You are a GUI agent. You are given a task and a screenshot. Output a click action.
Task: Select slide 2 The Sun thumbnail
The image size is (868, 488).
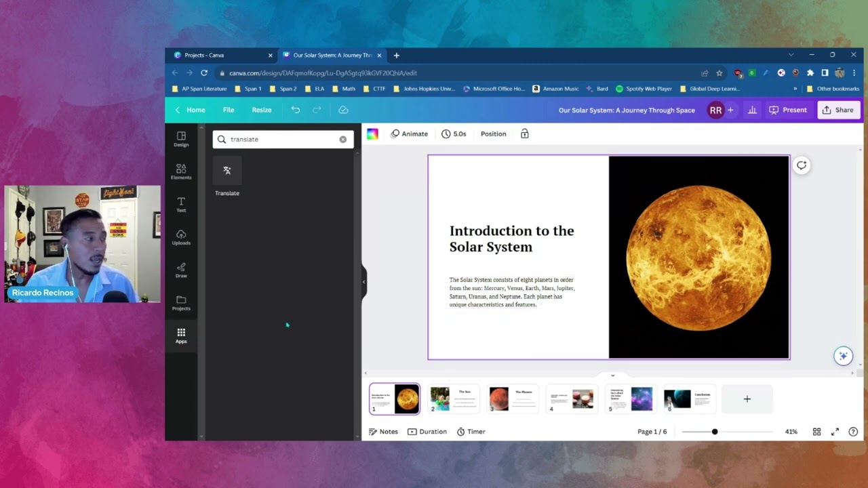pyautogui.click(x=454, y=399)
